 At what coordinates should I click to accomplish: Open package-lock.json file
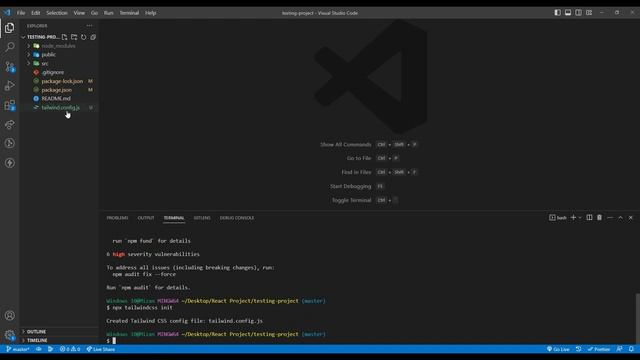[58, 81]
